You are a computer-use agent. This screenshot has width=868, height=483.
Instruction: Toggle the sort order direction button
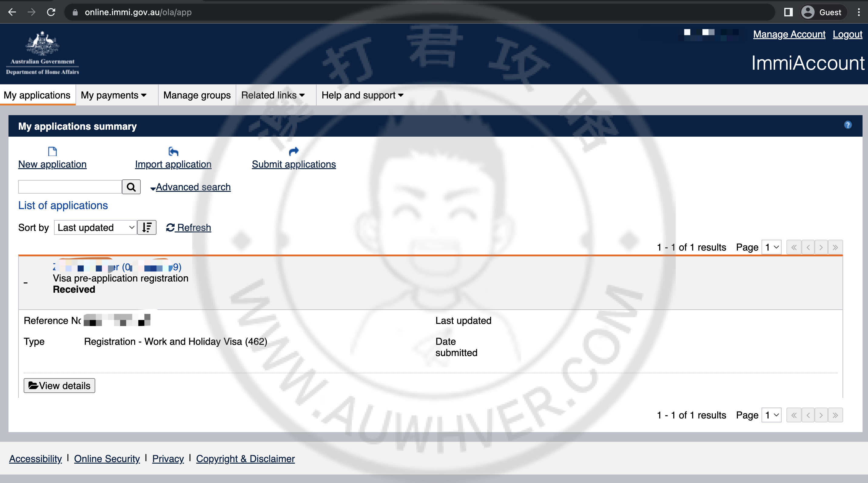pyautogui.click(x=146, y=228)
